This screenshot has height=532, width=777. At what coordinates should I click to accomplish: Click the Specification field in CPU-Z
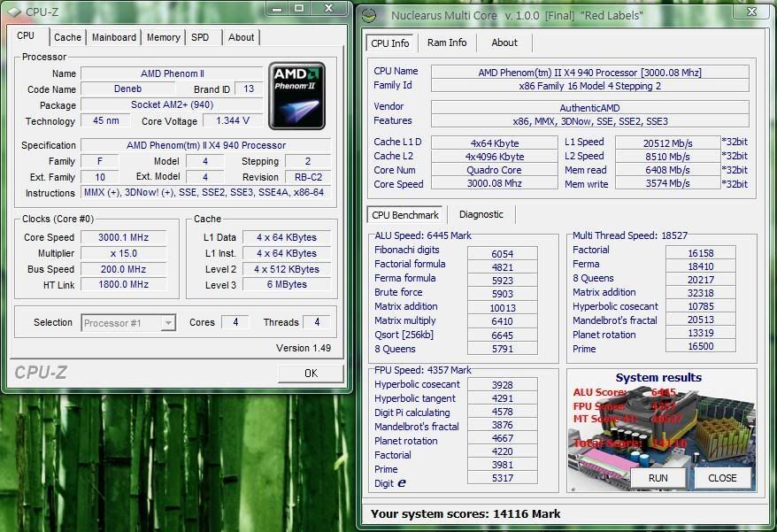[206, 145]
